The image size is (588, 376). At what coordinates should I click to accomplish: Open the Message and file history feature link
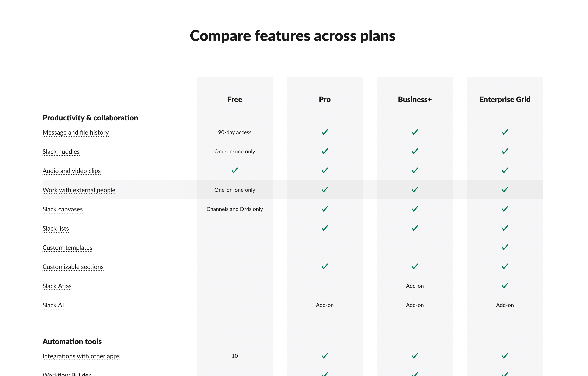[x=75, y=132]
